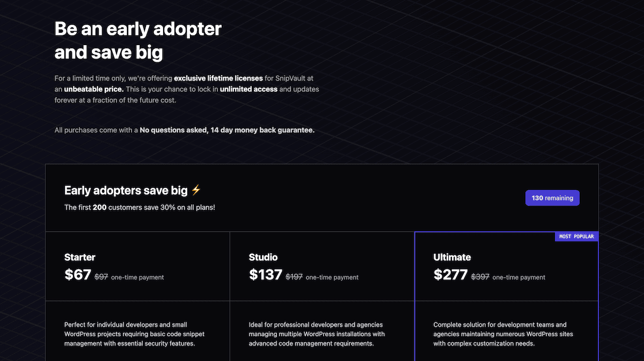
Task: Select the Most Popular label tag
Action: click(576, 237)
